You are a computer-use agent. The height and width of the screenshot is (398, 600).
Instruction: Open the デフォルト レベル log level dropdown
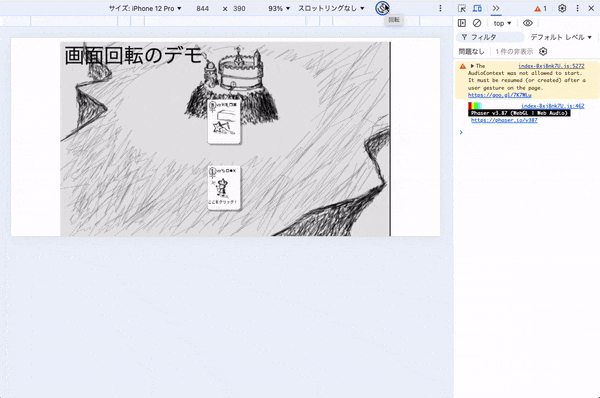pos(561,37)
